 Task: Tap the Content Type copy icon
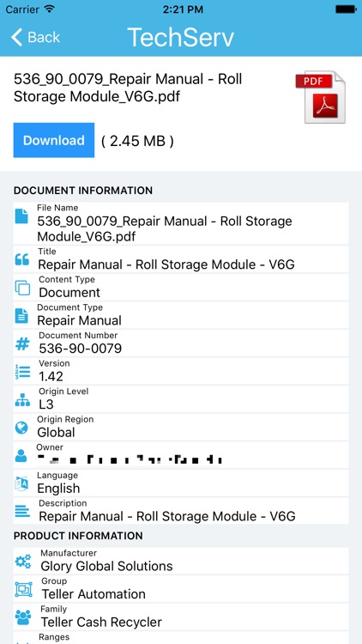pyautogui.click(x=22, y=288)
